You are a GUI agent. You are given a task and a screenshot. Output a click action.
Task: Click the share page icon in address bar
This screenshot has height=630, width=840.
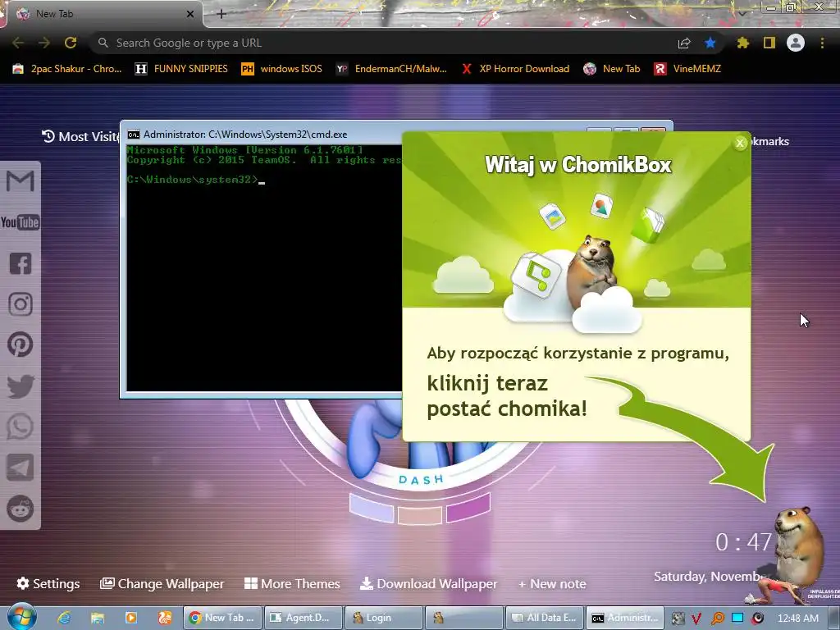(684, 43)
